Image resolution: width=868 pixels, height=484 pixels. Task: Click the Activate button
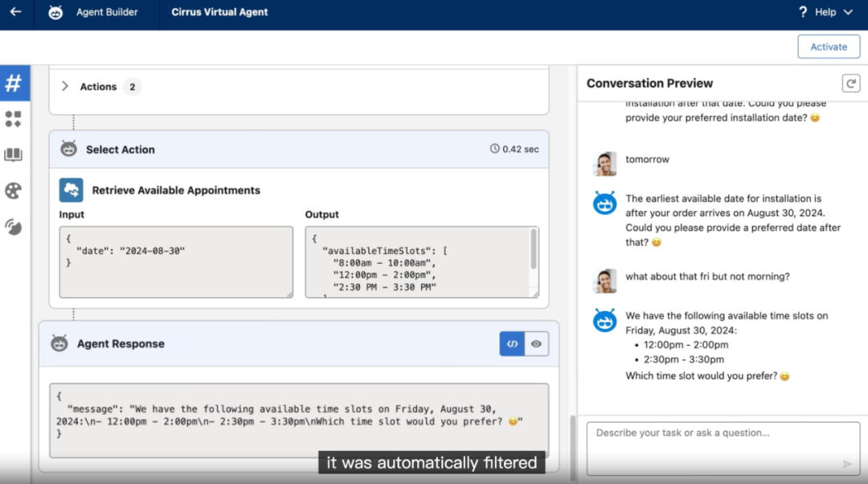pyautogui.click(x=829, y=47)
